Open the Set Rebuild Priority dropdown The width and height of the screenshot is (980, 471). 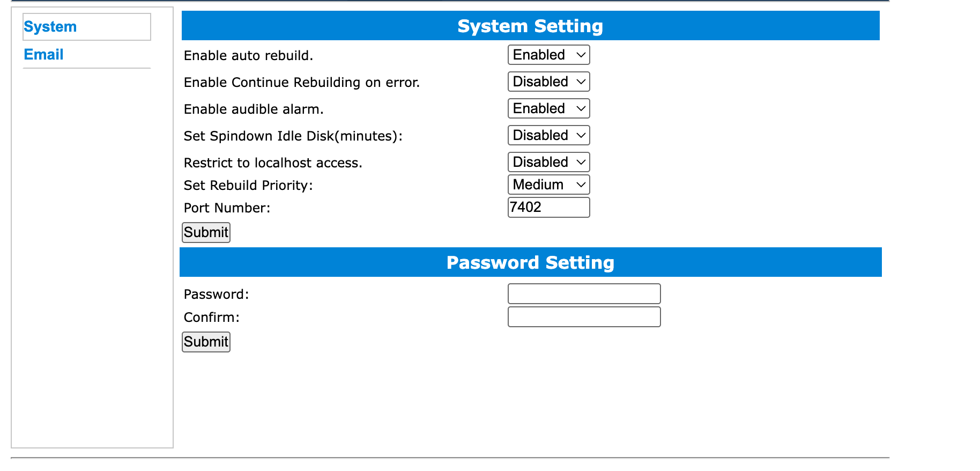coord(549,185)
